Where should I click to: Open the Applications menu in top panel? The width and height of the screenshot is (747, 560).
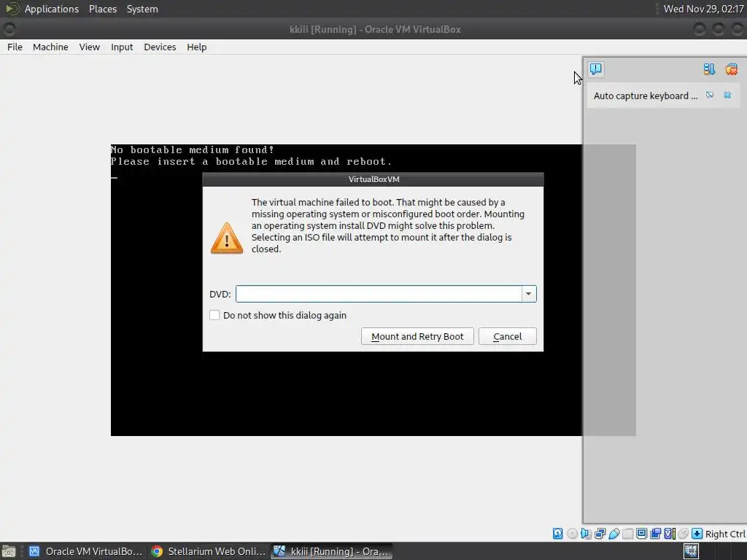[52, 9]
